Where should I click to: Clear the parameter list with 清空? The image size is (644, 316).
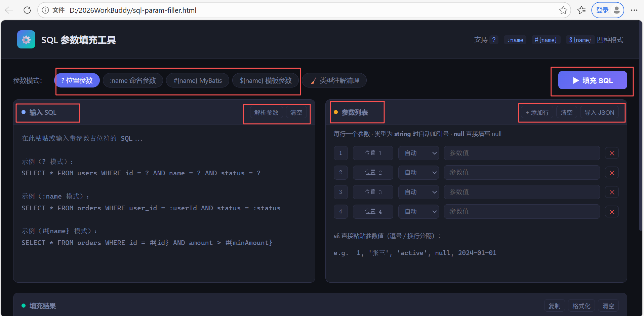point(567,112)
